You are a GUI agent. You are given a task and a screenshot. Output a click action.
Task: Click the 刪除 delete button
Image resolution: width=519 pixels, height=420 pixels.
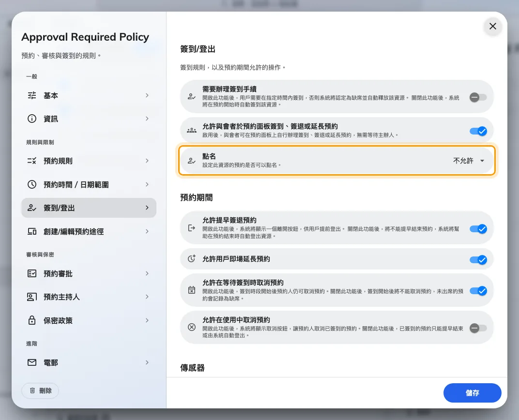pos(40,390)
